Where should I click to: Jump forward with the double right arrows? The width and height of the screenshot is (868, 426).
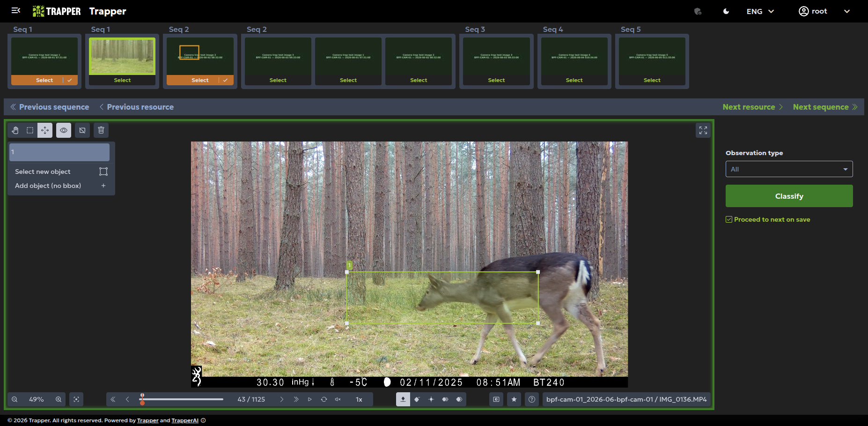click(296, 399)
